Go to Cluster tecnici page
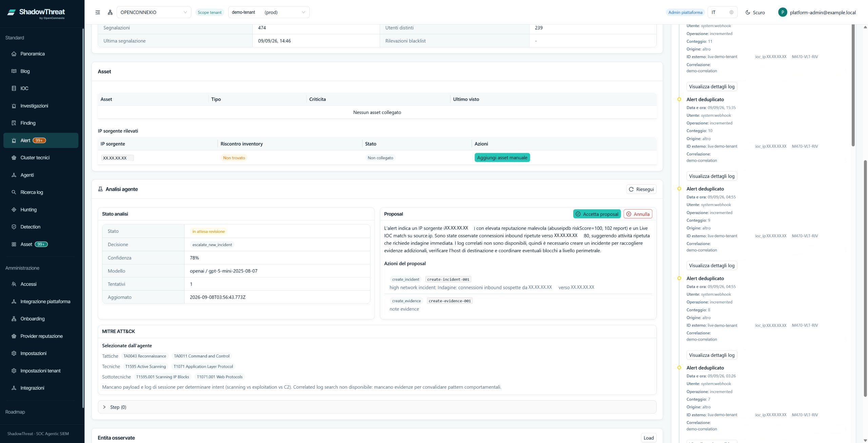 pos(41,158)
